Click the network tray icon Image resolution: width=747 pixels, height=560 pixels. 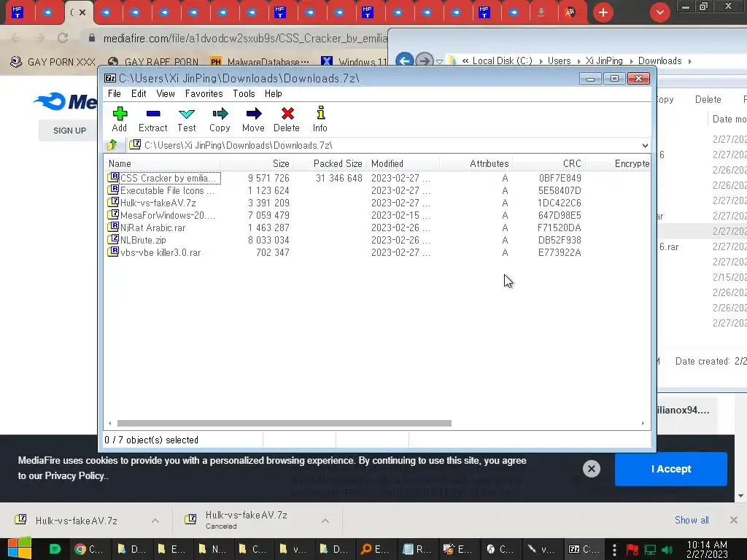click(x=650, y=550)
